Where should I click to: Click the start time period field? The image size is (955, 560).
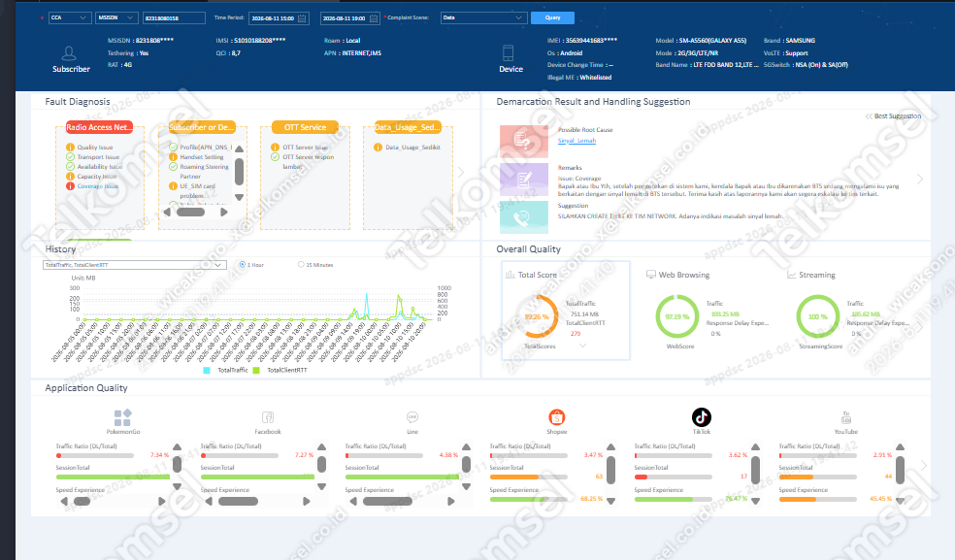click(x=279, y=18)
